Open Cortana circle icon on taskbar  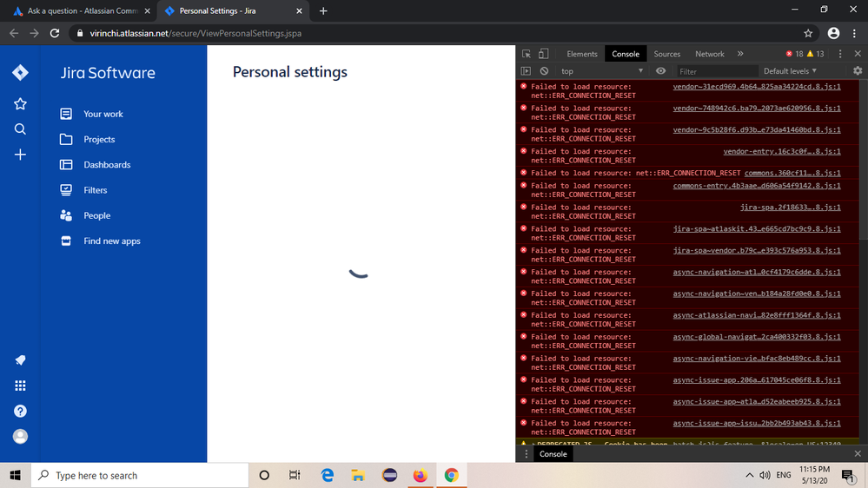tap(264, 475)
